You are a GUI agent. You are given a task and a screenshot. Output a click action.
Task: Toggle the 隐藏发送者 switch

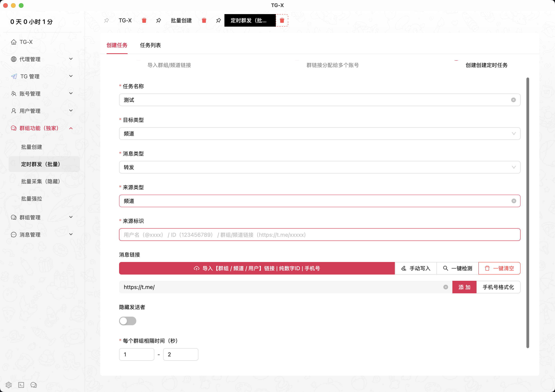[x=128, y=321]
